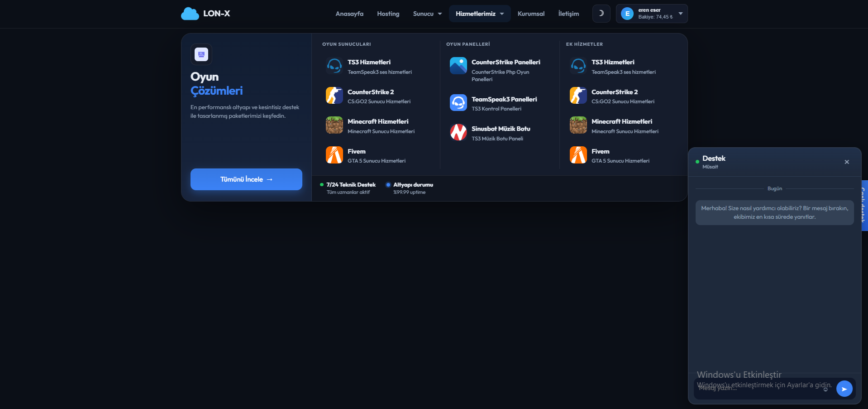868x409 pixels.
Task: Click the EK HİZMETLER column heading
Action: (584, 44)
